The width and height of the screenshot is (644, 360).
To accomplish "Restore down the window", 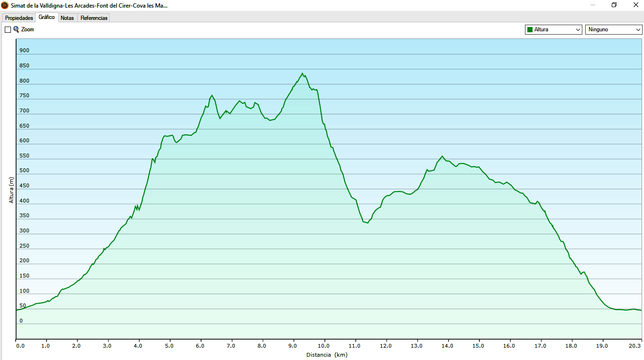I will [x=614, y=5].
